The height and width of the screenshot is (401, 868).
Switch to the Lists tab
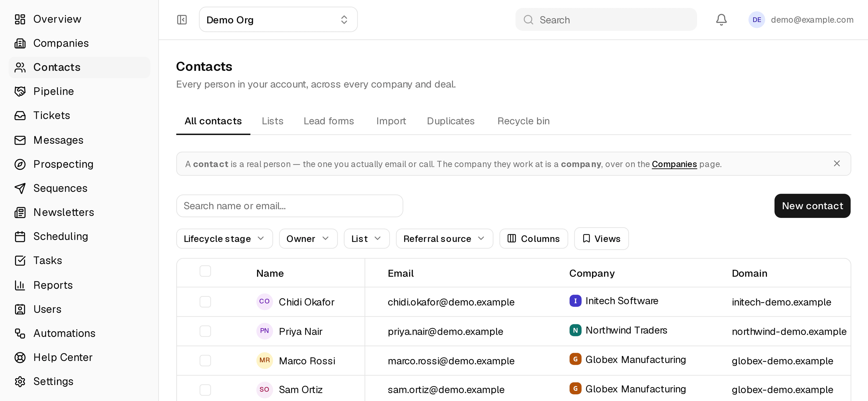pos(272,121)
